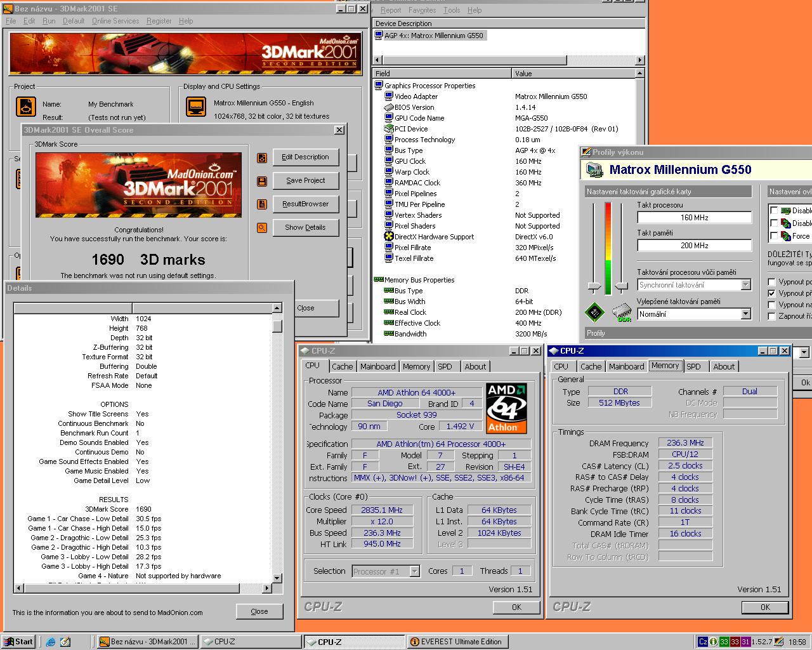Close the Details window via Close button
812x650 pixels.
259,611
